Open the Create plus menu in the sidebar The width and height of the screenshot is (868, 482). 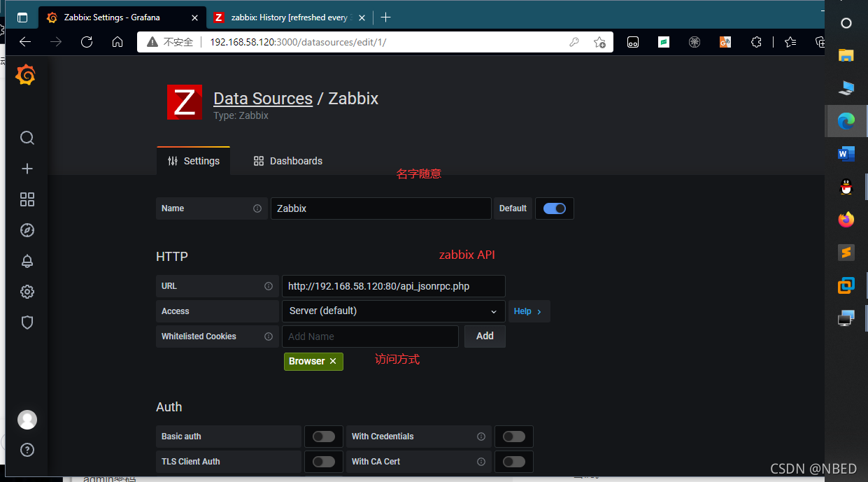tap(27, 169)
